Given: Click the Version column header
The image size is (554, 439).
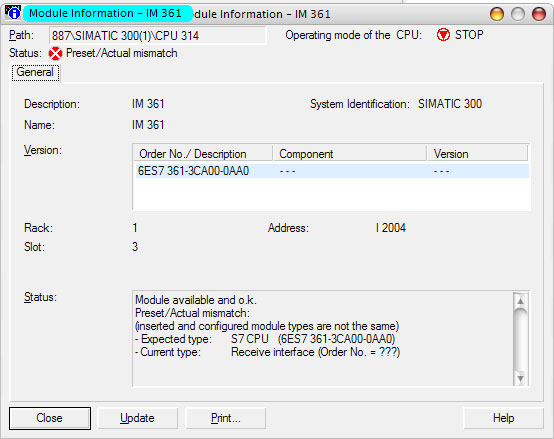Looking at the screenshot, I should point(478,154).
